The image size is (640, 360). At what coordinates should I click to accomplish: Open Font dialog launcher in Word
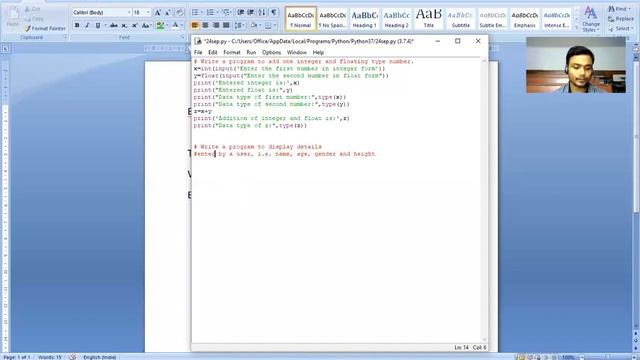click(182, 37)
